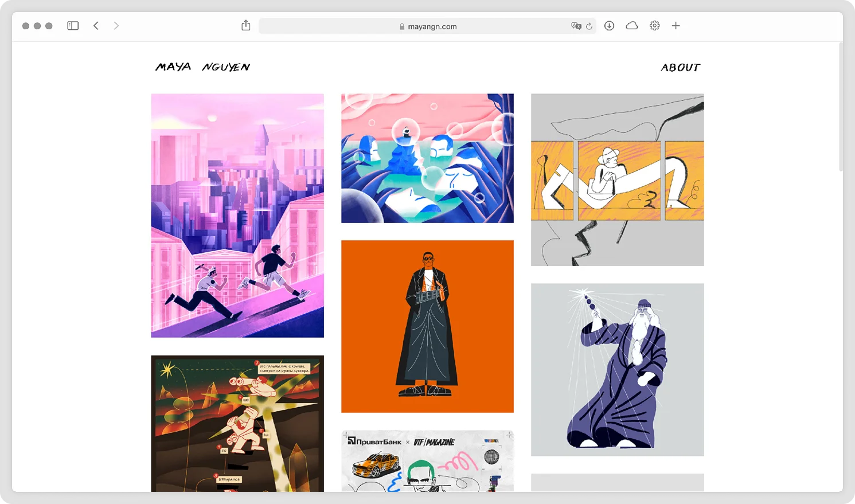Image resolution: width=855 pixels, height=504 pixels.
Task: Open the Maya Nguyen home link
Action: coord(203,67)
